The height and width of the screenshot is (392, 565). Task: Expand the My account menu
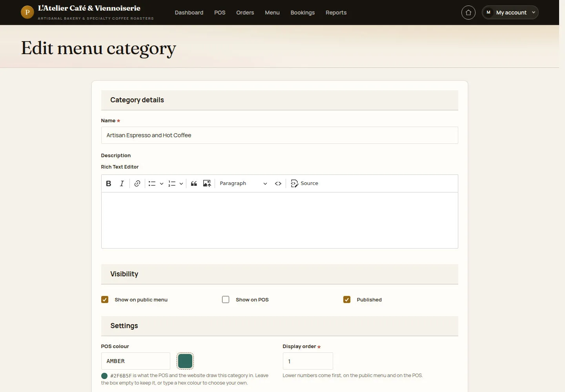pyautogui.click(x=510, y=13)
